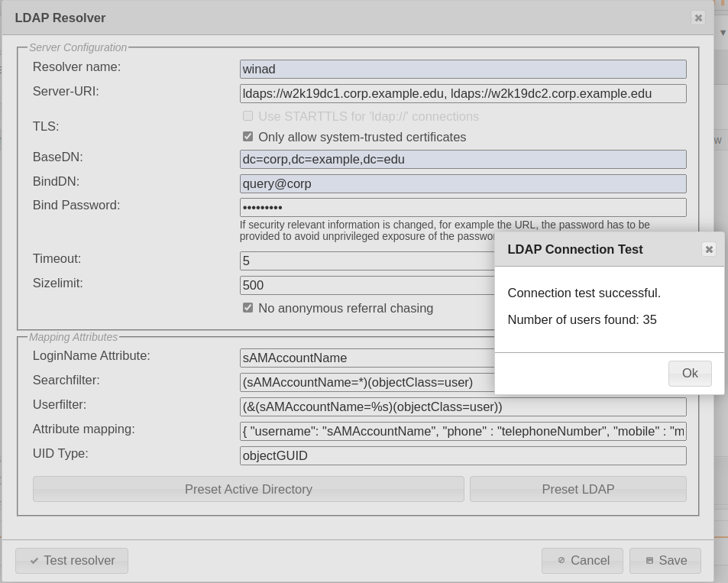This screenshot has width=728, height=583.
Task: Click the Preset LDAP button
Action: [578, 489]
